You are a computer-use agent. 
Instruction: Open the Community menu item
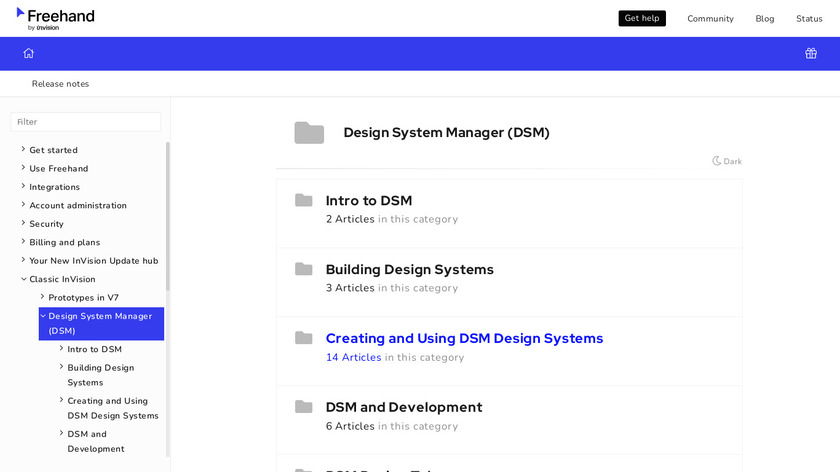710,19
